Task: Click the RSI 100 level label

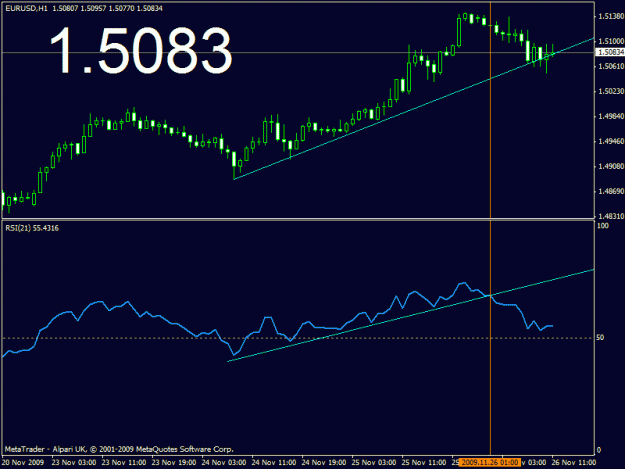Action: 603,226
